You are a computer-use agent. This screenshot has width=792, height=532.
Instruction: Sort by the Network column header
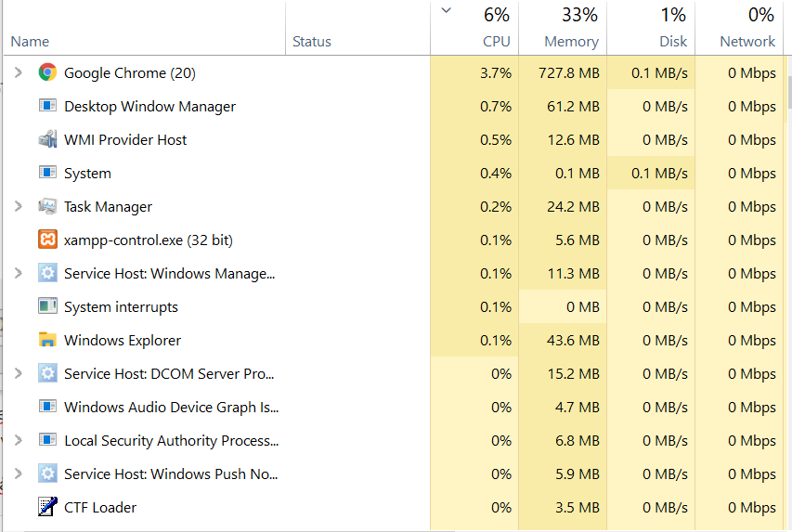click(747, 42)
